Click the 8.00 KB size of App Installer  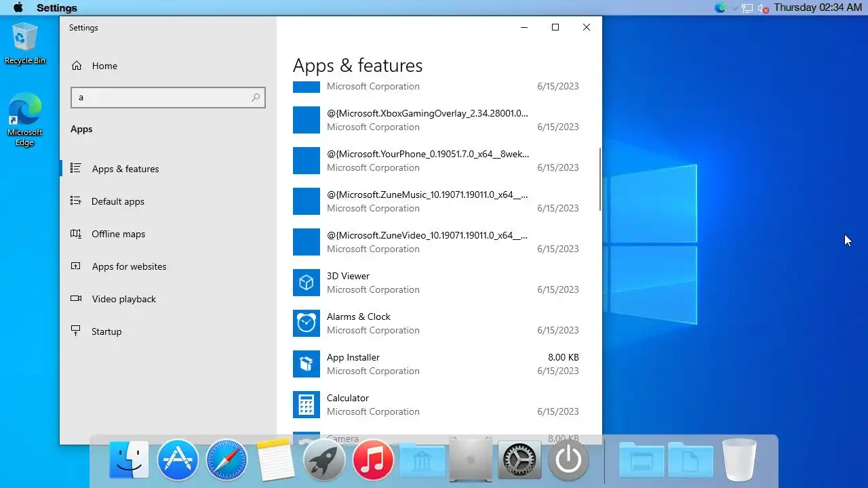tap(564, 357)
